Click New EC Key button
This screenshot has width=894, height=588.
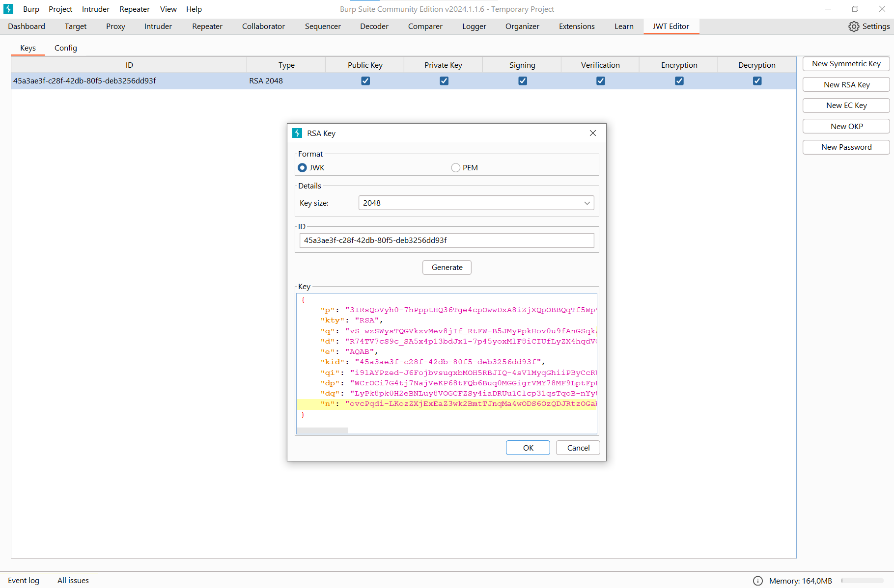(x=846, y=106)
